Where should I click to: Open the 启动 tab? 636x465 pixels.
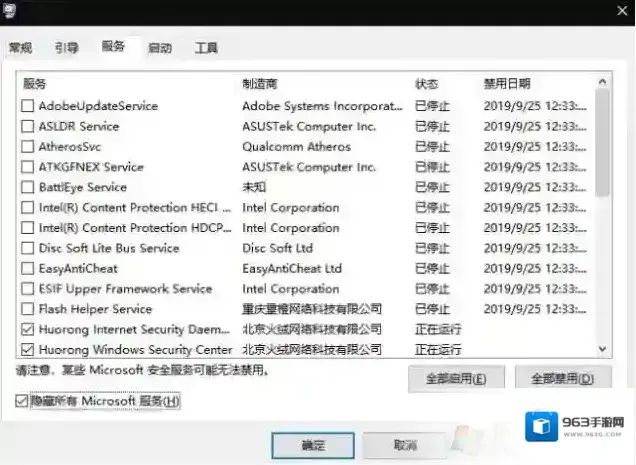pyautogui.click(x=160, y=48)
